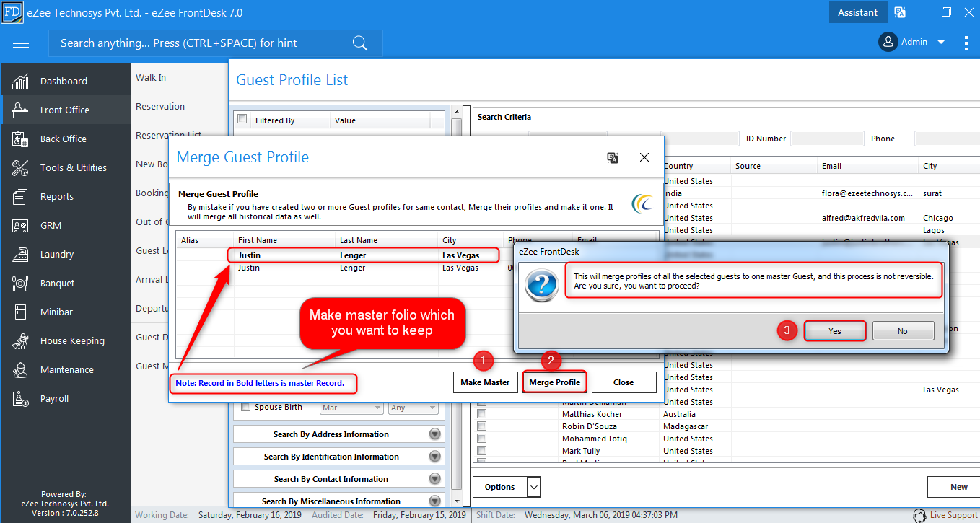The height and width of the screenshot is (523, 980).
Task: Open the Dashboard menu item
Action: tap(64, 82)
